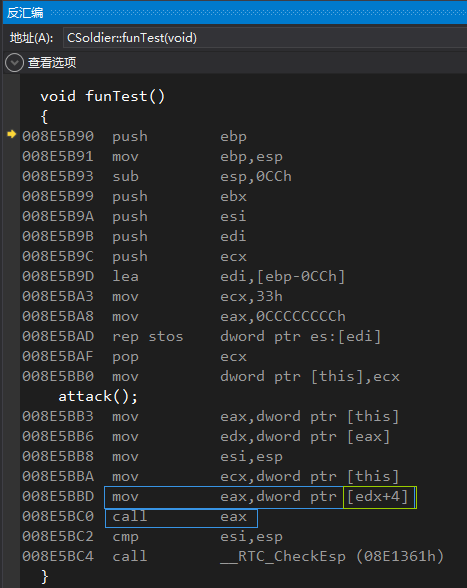Click the 查看选项 label
The height and width of the screenshot is (588, 467).
(52, 63)
